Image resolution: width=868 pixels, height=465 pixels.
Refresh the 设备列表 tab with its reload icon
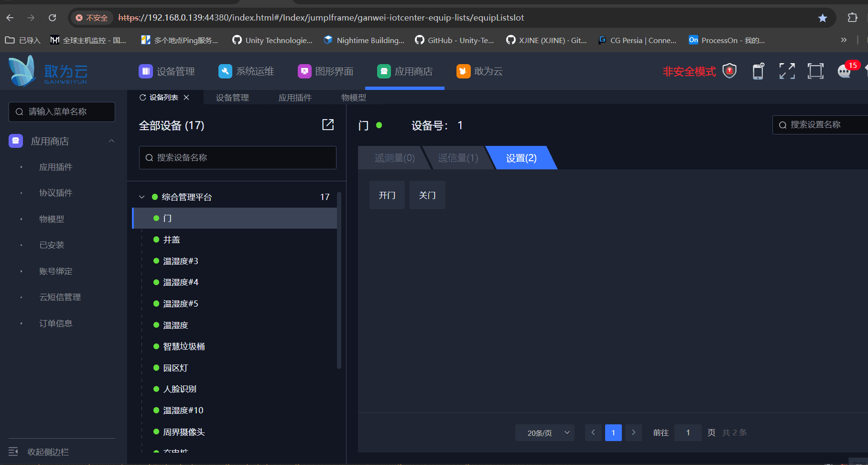142,98
